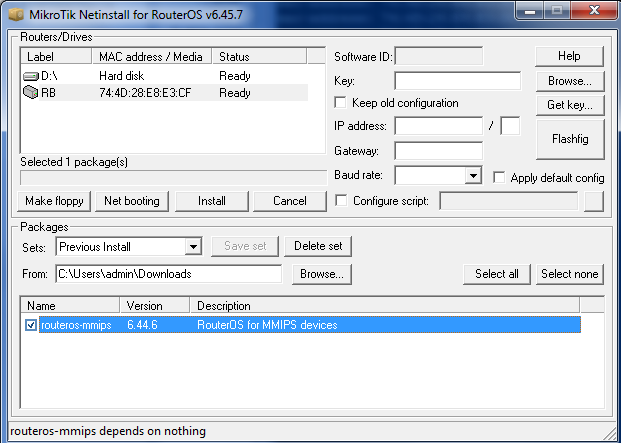This screenshot has height=443, width=621.
Task: Click the Cancel button
Action: (x=290, y=201)
